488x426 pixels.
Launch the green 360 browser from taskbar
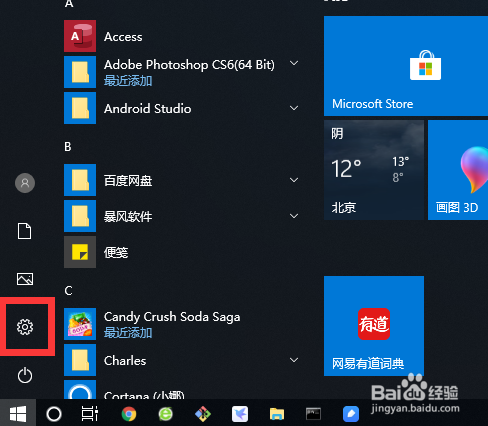165,414
